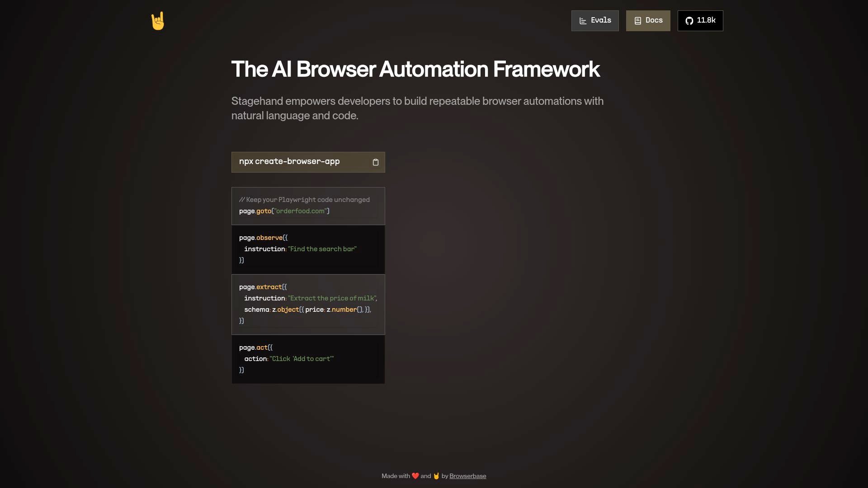Click "The AI Browser Automation Framework" heading
The height and width of the screenshot is (488, 868).
[415, 69]
